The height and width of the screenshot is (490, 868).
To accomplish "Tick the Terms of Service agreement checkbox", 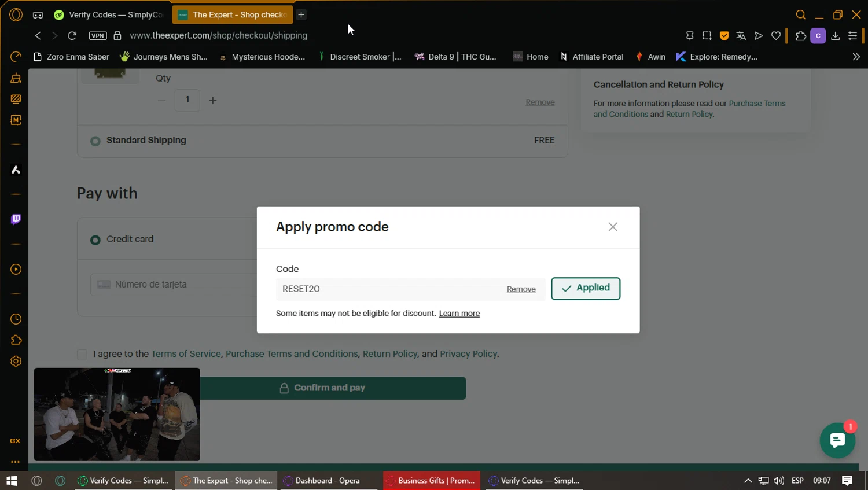I will (x=82, y=354).
